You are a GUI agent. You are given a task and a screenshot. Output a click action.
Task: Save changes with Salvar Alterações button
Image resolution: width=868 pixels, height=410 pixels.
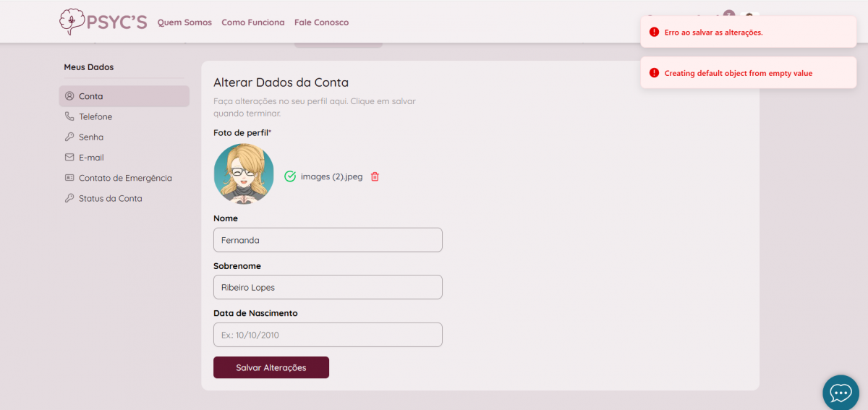pos(271,367)
